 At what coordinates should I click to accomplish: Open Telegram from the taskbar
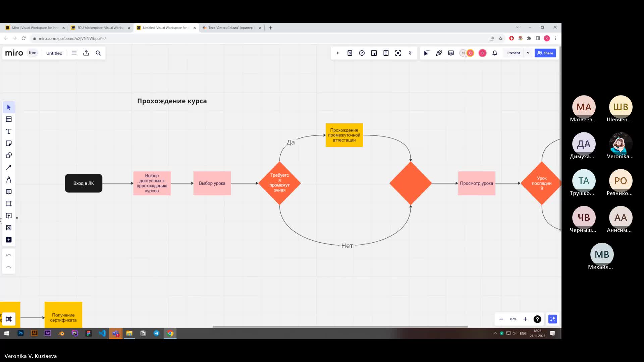(x=157, y=333)
